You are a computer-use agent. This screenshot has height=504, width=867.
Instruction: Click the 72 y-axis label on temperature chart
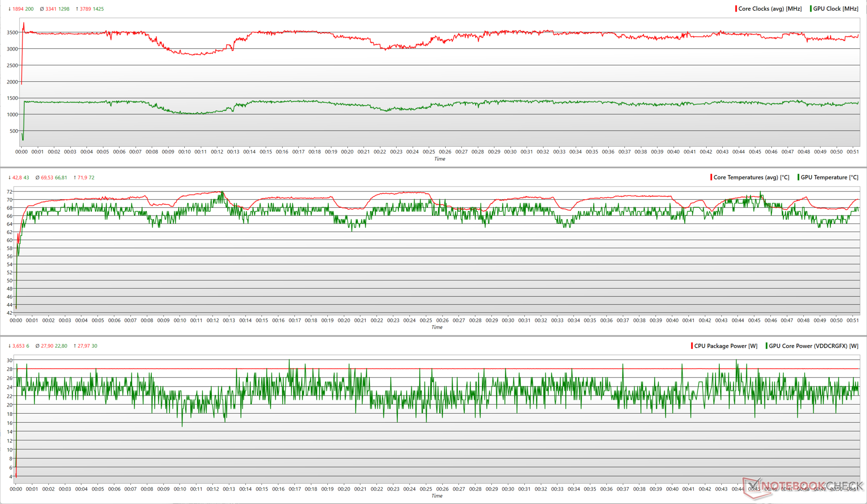[9, 192]
